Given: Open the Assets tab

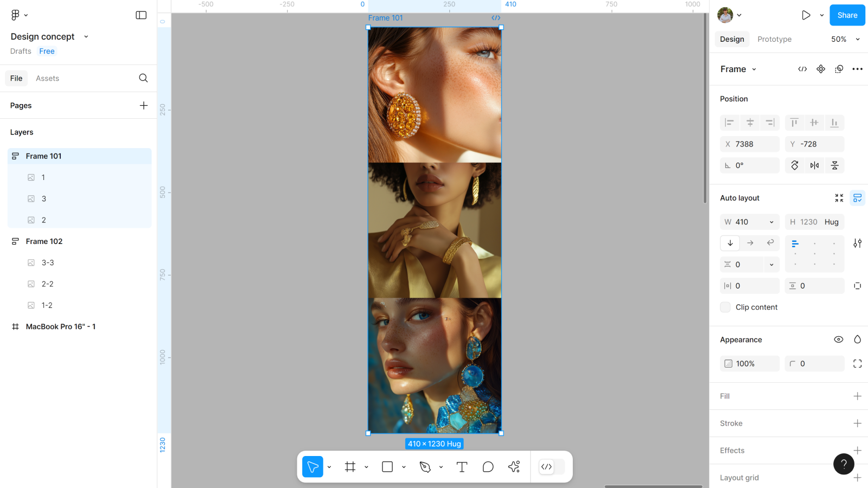Looking at the screenshot, I should 47,79.
